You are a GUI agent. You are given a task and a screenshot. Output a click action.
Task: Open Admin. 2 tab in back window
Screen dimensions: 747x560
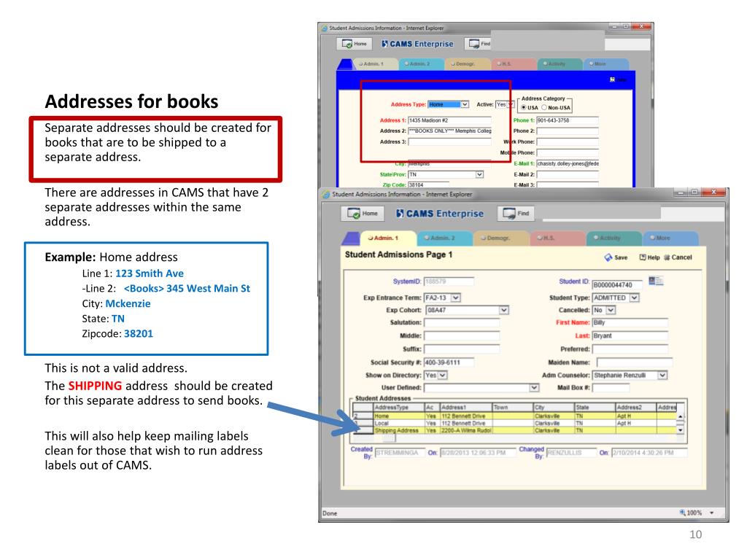click(x=420, y=64)
